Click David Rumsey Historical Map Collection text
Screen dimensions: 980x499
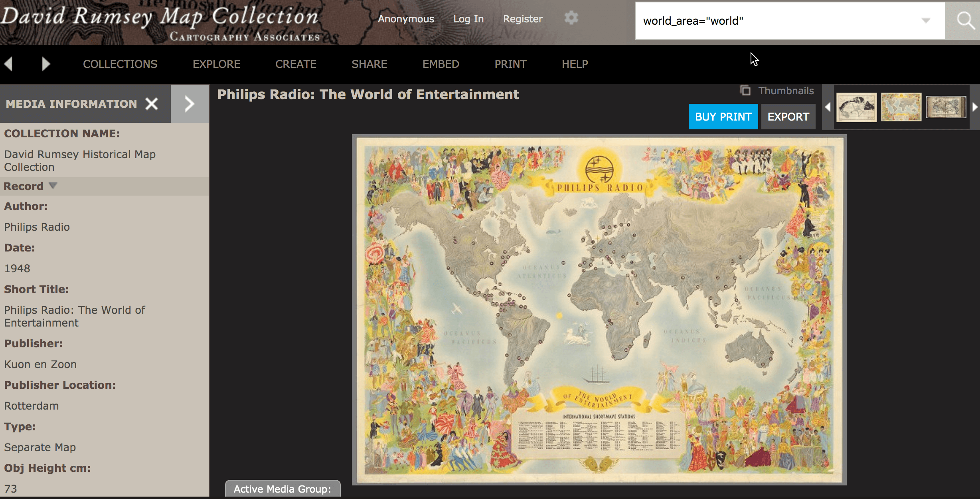click(x=80, y=160)
